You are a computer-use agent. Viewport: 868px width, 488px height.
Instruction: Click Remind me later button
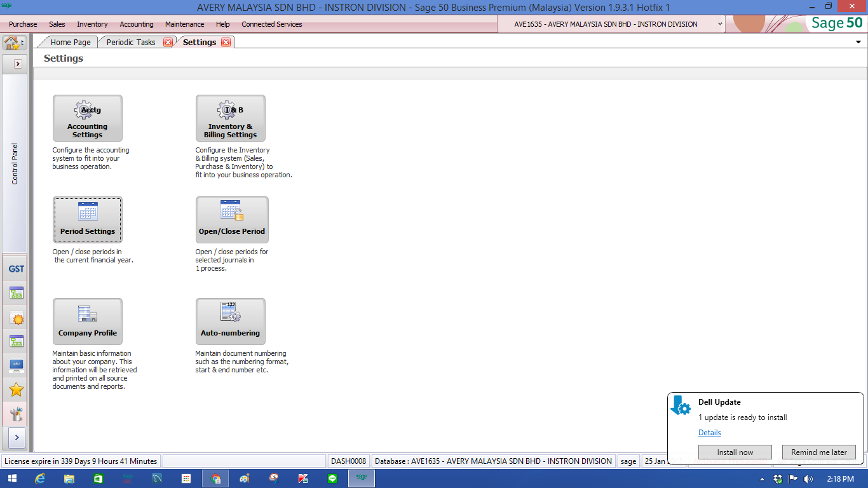tap(819, 452)
